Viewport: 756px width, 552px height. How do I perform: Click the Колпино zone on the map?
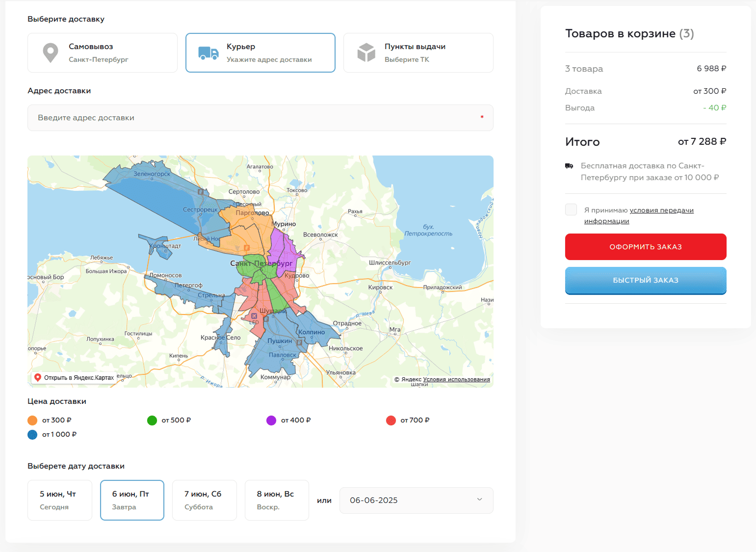pos(312,332)
